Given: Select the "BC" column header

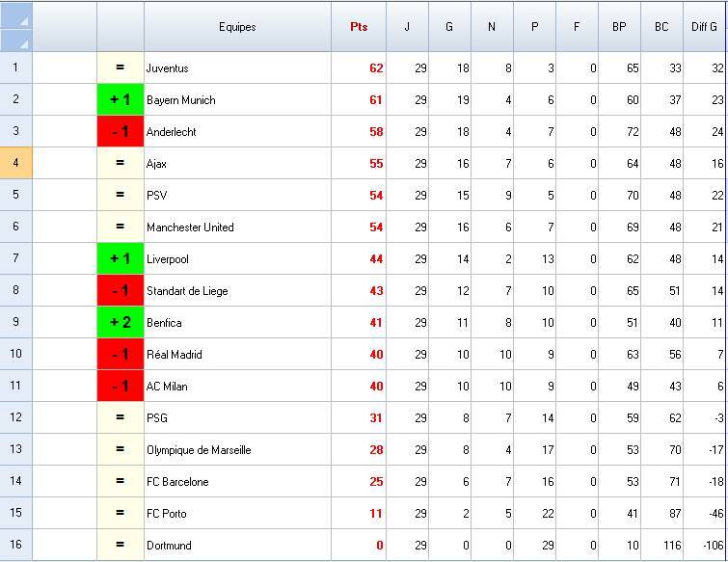Looking at the screenshot, I should coord(661,27).
